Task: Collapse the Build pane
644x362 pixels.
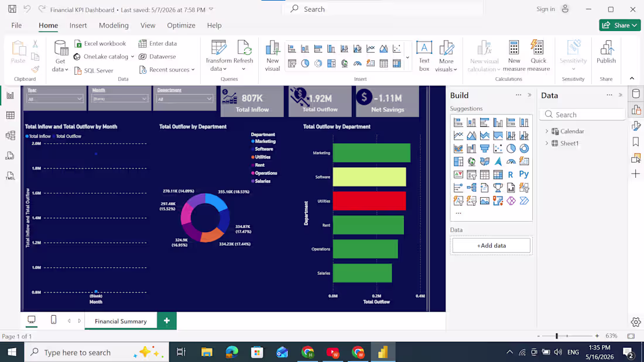Action: click(529, 95)
